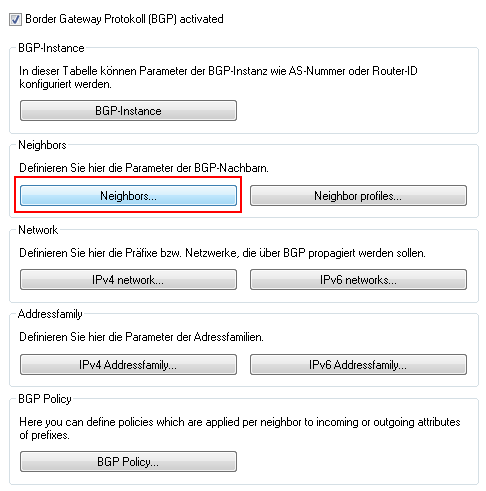
Task: Open IPv4 Addressfamily... settings
Action: tap(128, 365)
